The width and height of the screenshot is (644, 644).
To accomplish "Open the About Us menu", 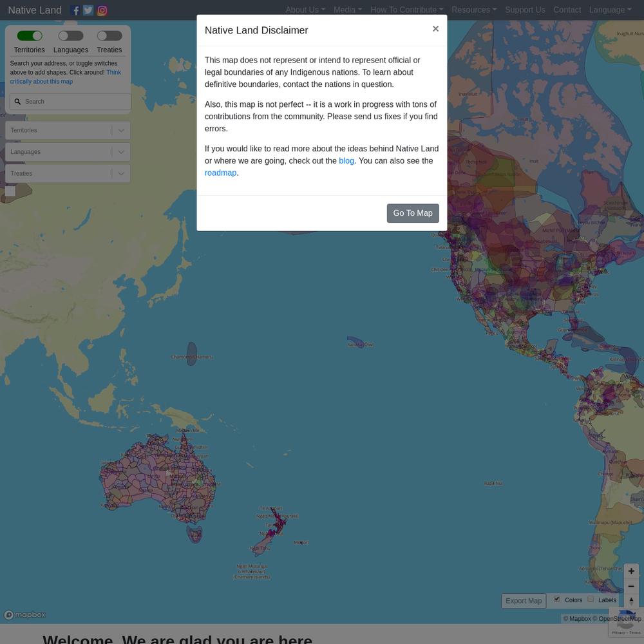I will pyautogui.click(x=305, y=10).
